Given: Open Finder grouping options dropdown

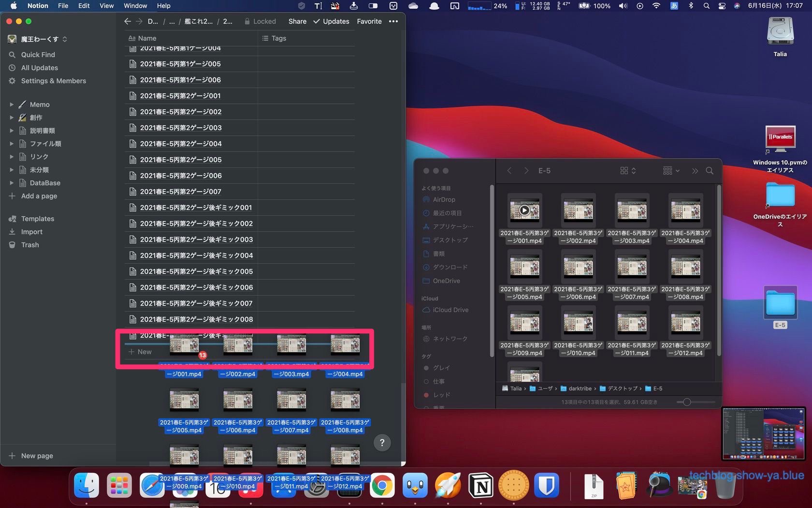Looking at the screenshot, I should tap(671, 171).
